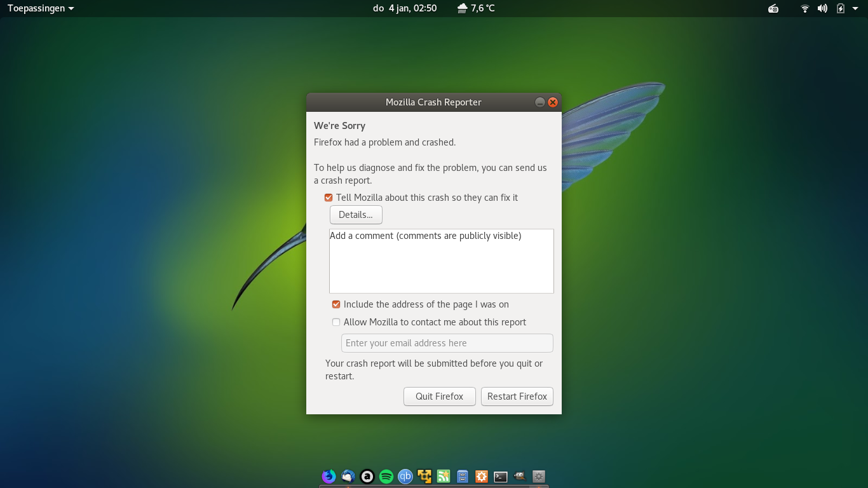Launch GIMP from the dock
This screenshot has width=868, height=488.
520,476
